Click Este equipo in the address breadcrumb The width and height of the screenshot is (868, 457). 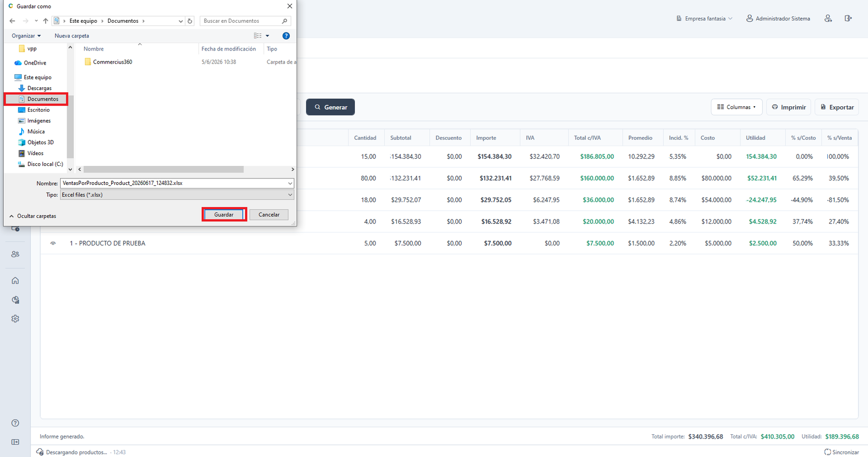[83, 21]
